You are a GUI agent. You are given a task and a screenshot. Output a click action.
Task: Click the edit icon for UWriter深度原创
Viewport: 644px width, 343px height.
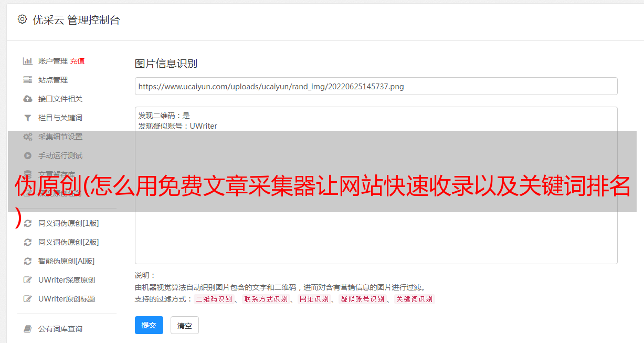click(28, 280)
